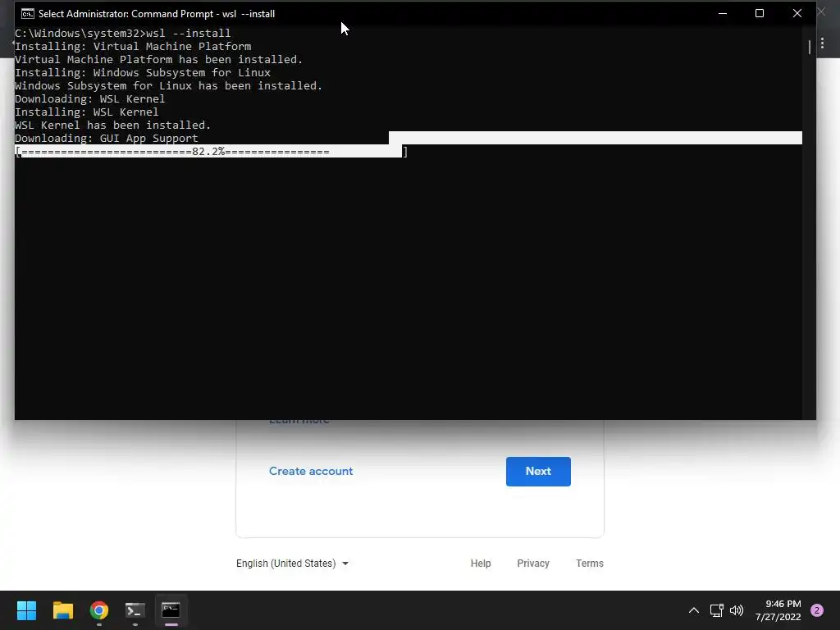Screen dimensions: 840x630
Task: Click the "Virtual Machine Platform has been installed." line
Action: click(158, 59)
